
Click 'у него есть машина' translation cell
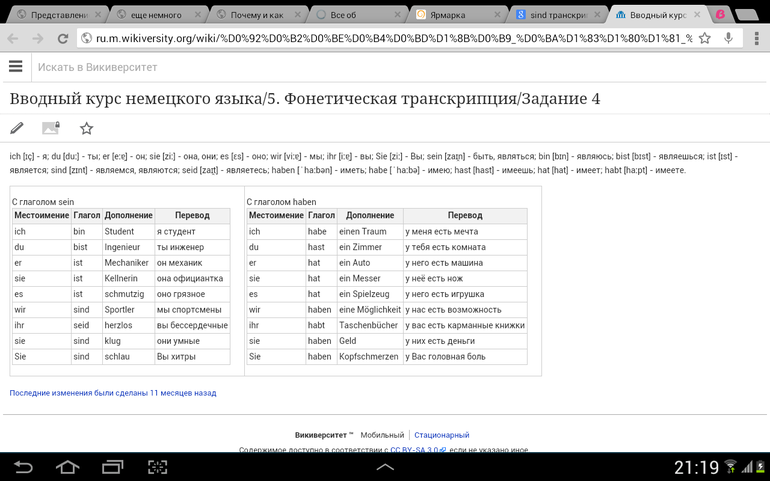click(465, 263)
